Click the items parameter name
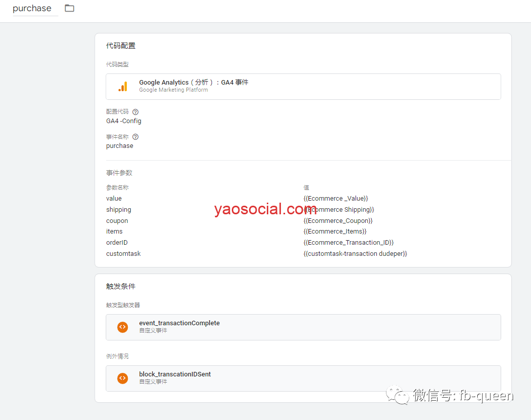This screenshot has width=531, height=420. pos(114,232)
